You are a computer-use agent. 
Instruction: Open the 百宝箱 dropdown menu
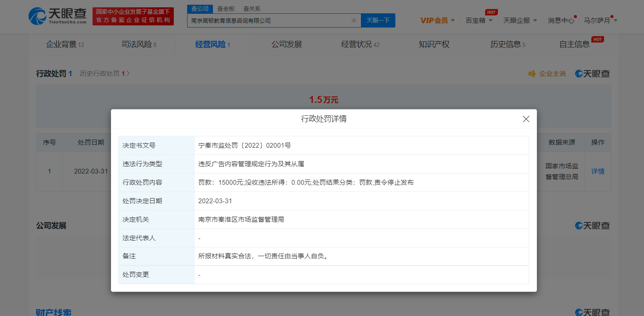coord(479,20)
